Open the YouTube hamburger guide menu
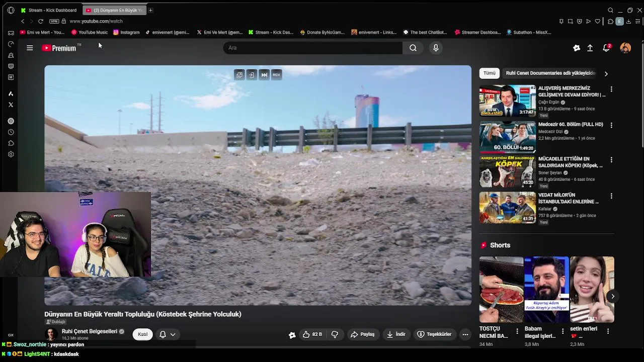Image resolution: width=644 pixels, height=362 pixels. coord(30,48)
